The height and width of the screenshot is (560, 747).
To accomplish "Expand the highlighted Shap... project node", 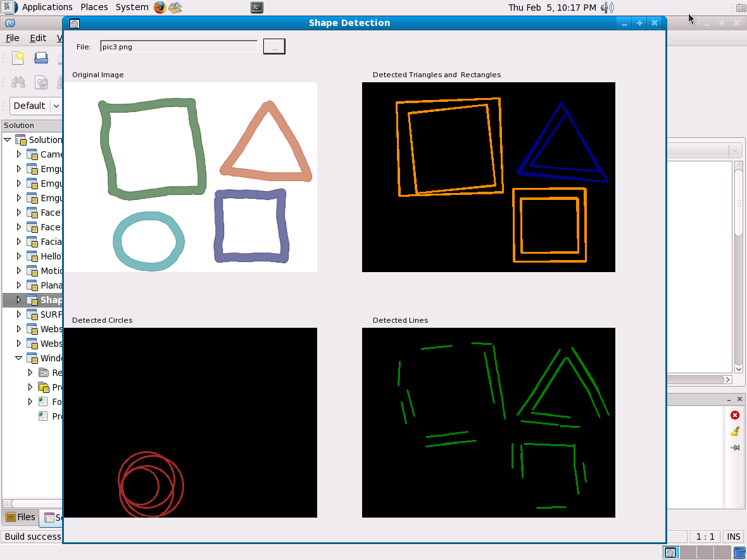I will point(18,299).
